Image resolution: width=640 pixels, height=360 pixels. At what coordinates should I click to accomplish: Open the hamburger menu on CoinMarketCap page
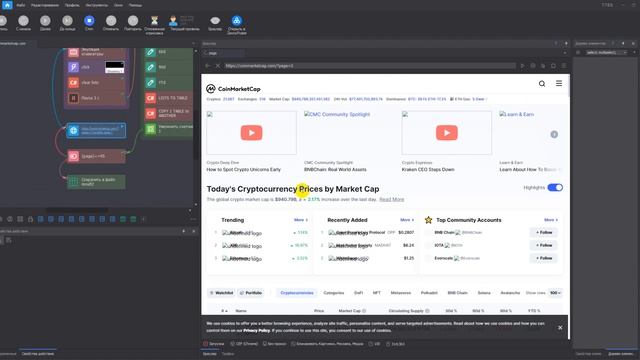pos(559,83)
